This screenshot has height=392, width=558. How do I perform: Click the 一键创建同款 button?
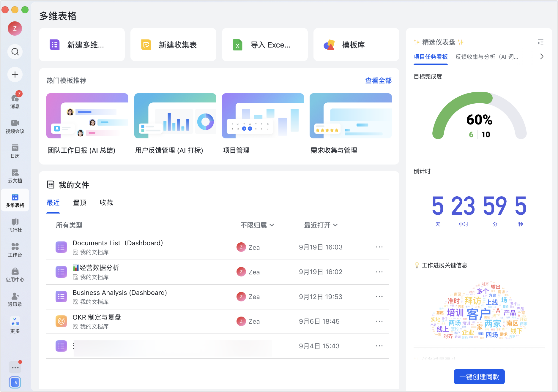(479, 377)
